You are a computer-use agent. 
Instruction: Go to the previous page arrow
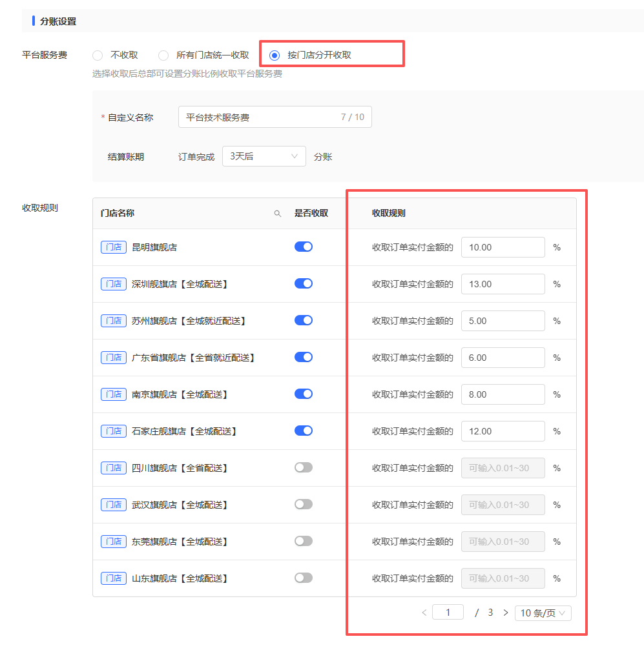(424, 613)
